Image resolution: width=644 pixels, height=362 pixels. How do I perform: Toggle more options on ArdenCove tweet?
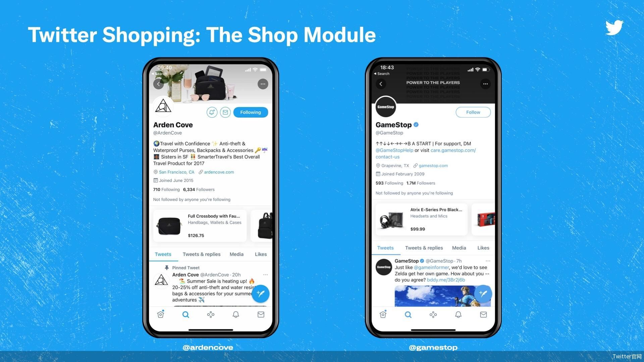tap(266, 275)
